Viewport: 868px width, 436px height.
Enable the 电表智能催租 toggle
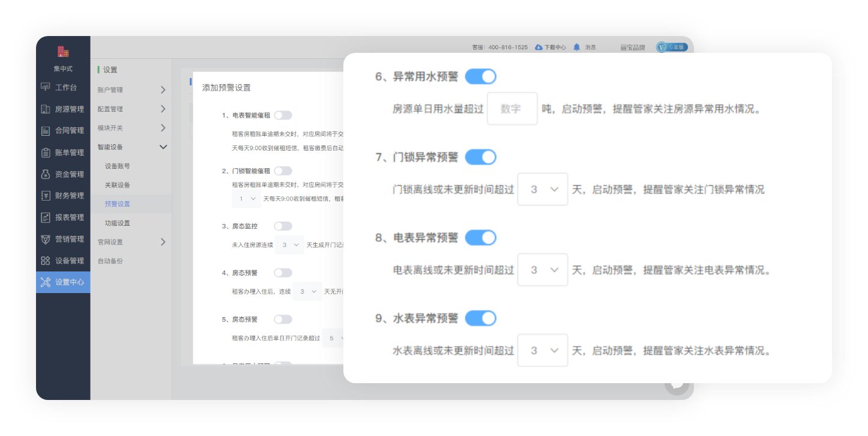coord(283,115)
